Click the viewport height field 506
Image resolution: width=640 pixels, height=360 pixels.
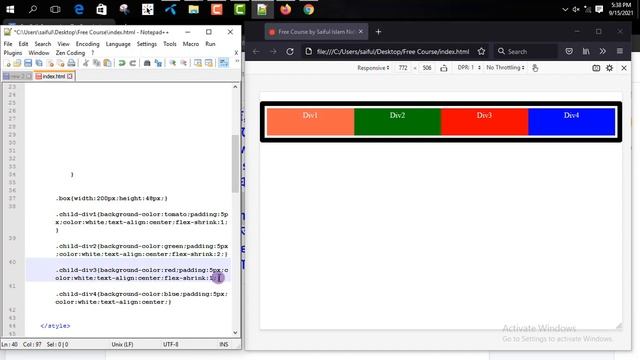pyautogui.click(x=427, y=68)
